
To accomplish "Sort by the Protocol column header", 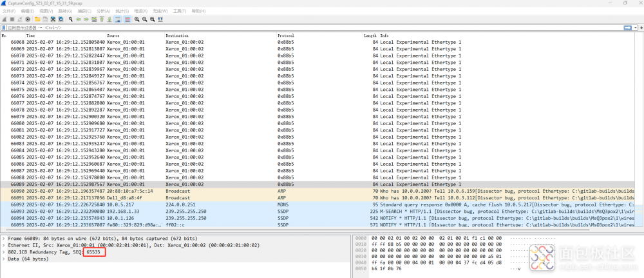I will coord(319,35).
